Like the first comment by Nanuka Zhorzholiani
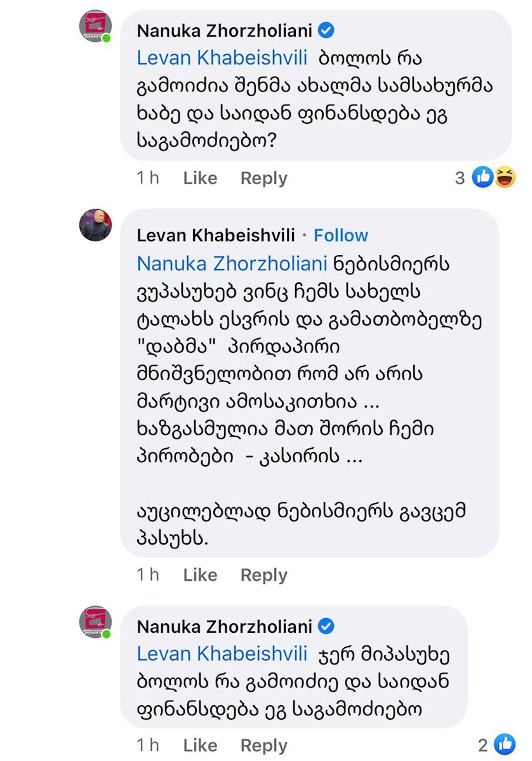Image resolution: width=532 pixels, height=761 pixels. coord(200,178)
